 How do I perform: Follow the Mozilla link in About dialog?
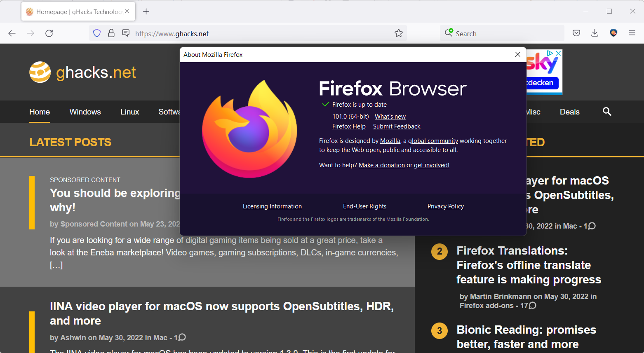[390, 141]
